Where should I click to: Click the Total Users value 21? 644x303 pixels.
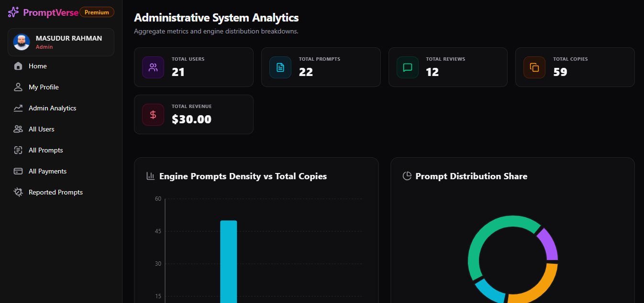(x=178, y=72)
